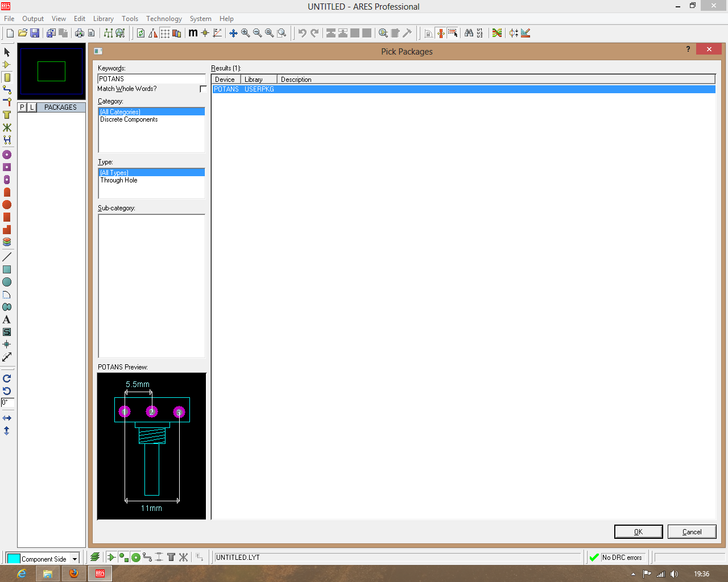
Task: Select '(All Types)' in the Type list
Action: (x=151, y=173)
